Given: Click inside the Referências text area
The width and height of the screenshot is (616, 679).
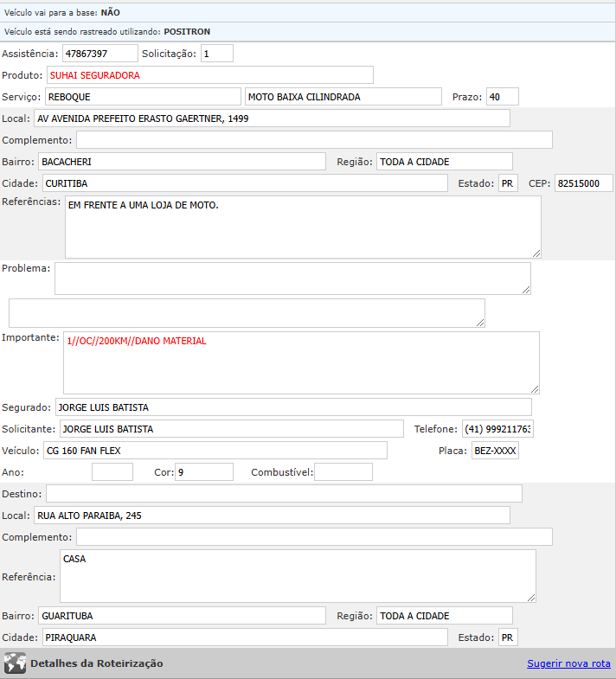Looking at the screenshot, I should pyautogui.click(x=303, y=227).
